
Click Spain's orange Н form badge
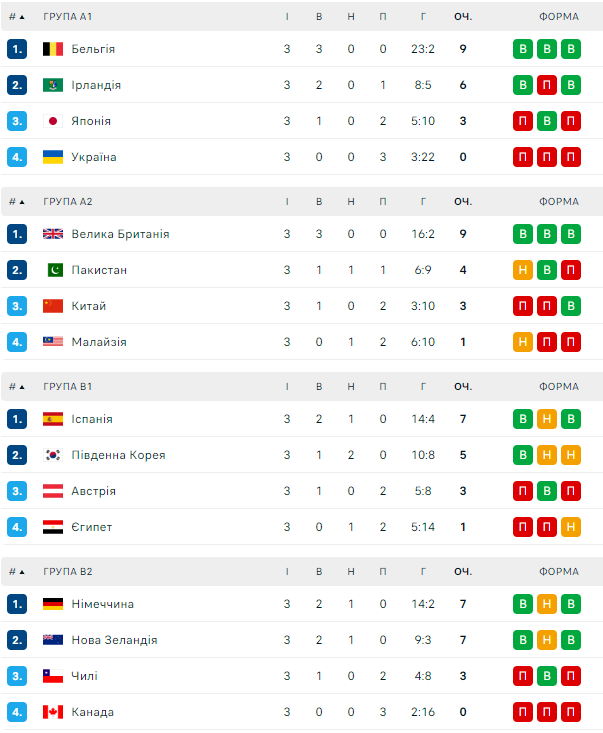546,419
